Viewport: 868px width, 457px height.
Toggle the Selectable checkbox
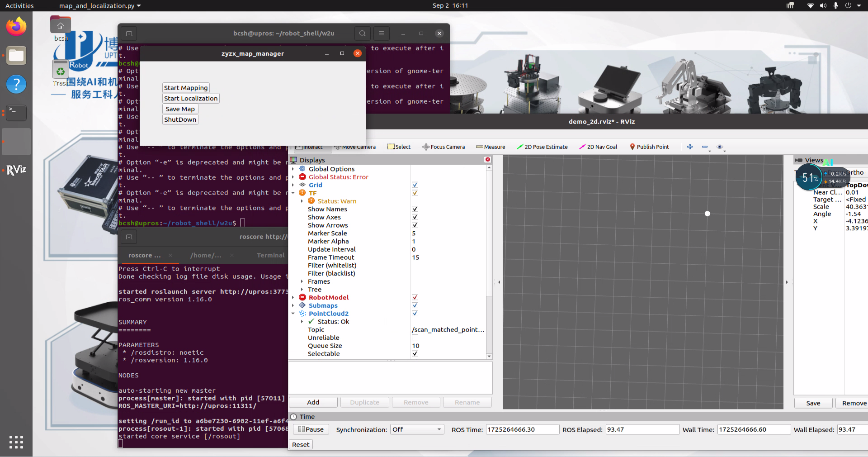coord(415,354)
